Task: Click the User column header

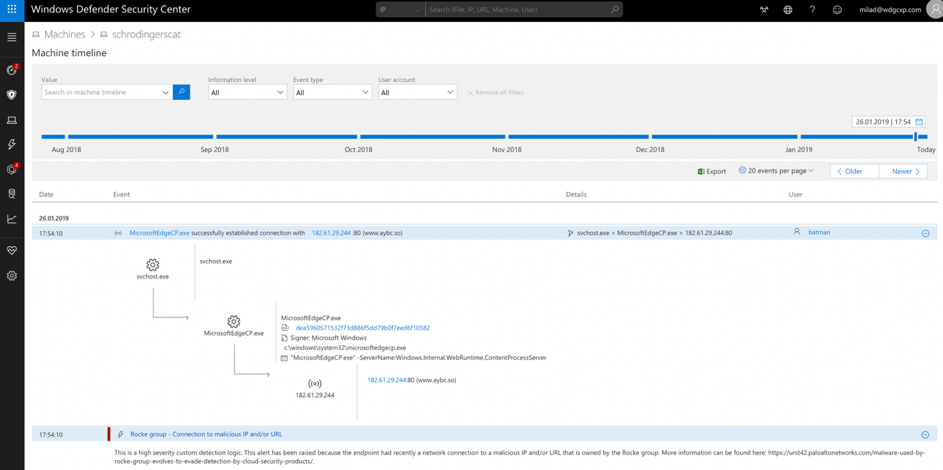Action: [x=795, y=195]
